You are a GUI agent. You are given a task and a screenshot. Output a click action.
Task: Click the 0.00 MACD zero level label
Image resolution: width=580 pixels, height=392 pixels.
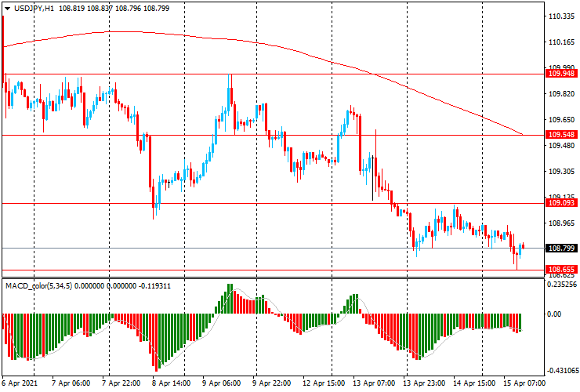pyautogui.click(x=553, y=314)
